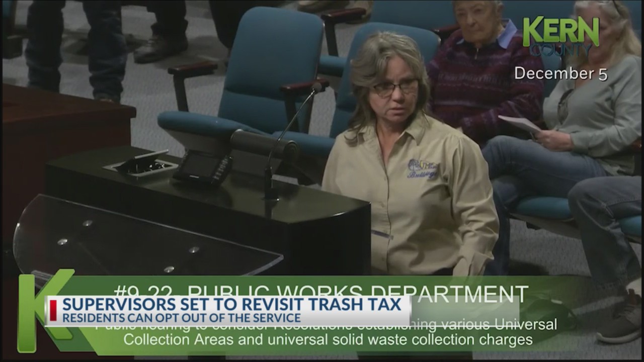Click the small phone screen display

coord(196,163)
